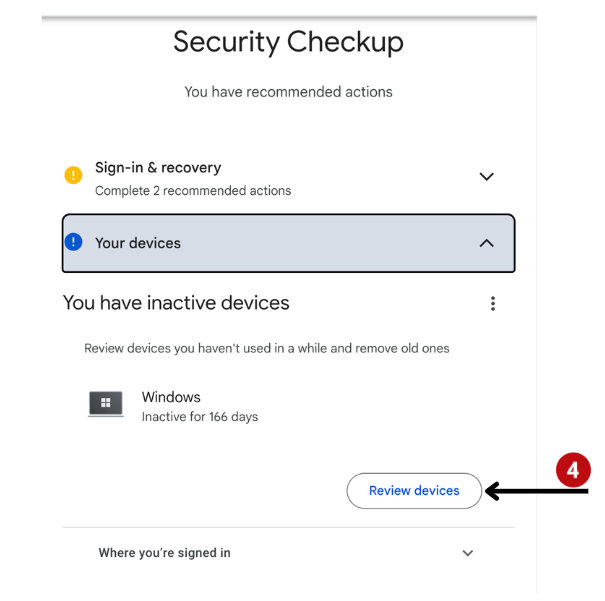Click the Windows laptop device icon
This screenshot has height=601, width=605.
click(106, 404)
